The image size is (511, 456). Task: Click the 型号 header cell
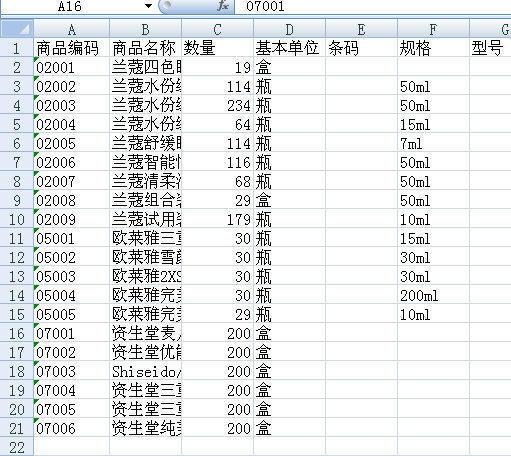[x=490, y=48]
